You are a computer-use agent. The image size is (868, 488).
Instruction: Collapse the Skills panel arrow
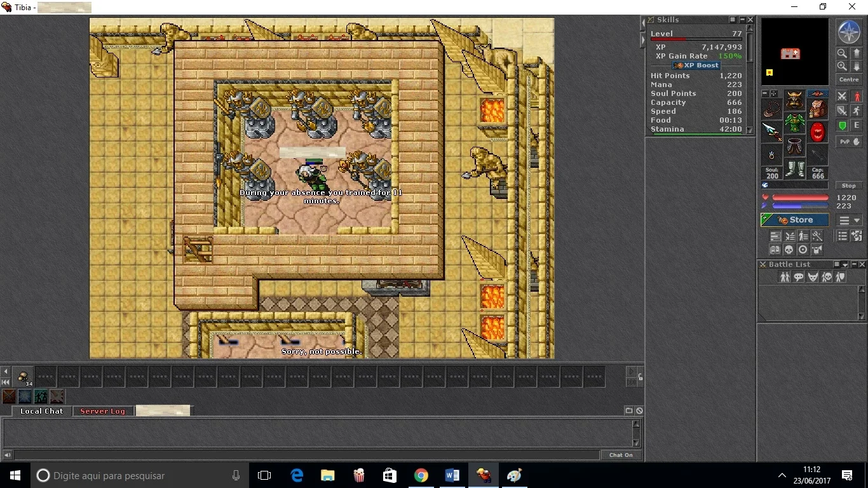742,20
